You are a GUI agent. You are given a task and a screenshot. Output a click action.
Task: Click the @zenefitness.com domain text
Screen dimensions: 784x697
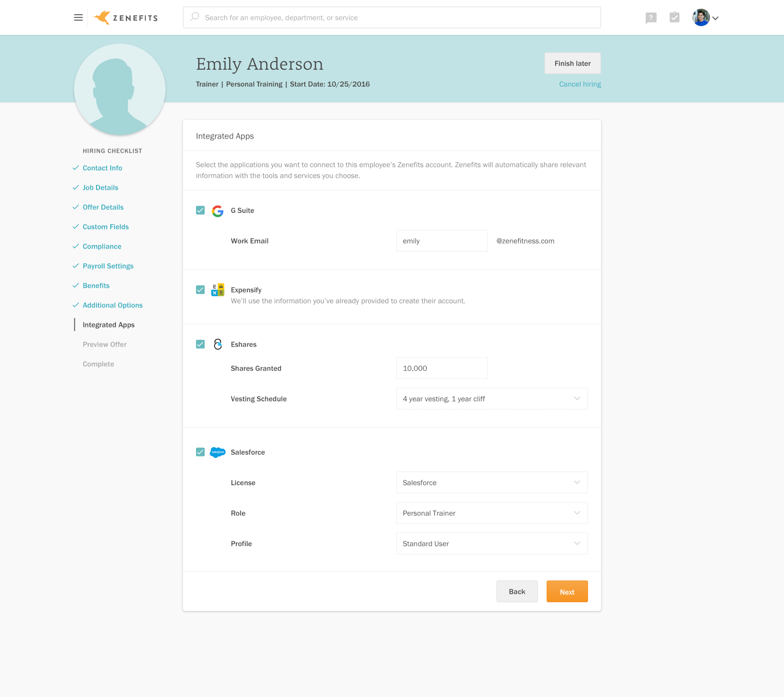click(525, 241)
